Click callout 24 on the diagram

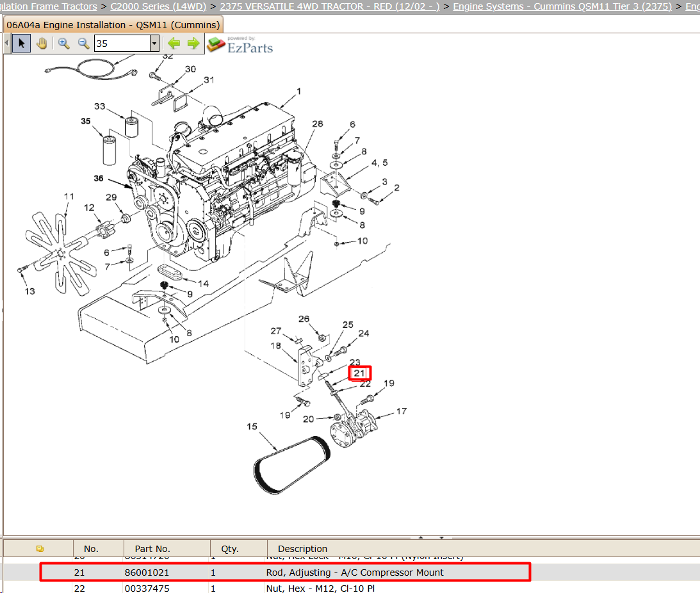coord(364,333)
